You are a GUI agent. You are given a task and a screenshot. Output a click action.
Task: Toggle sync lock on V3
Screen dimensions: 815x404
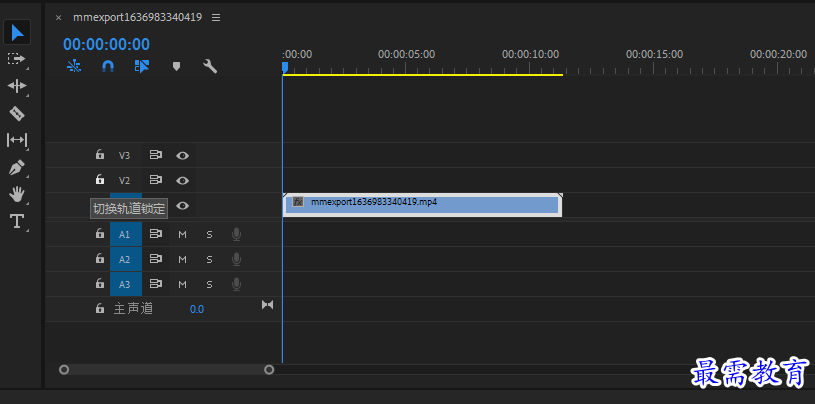click(x=155, y=155)
